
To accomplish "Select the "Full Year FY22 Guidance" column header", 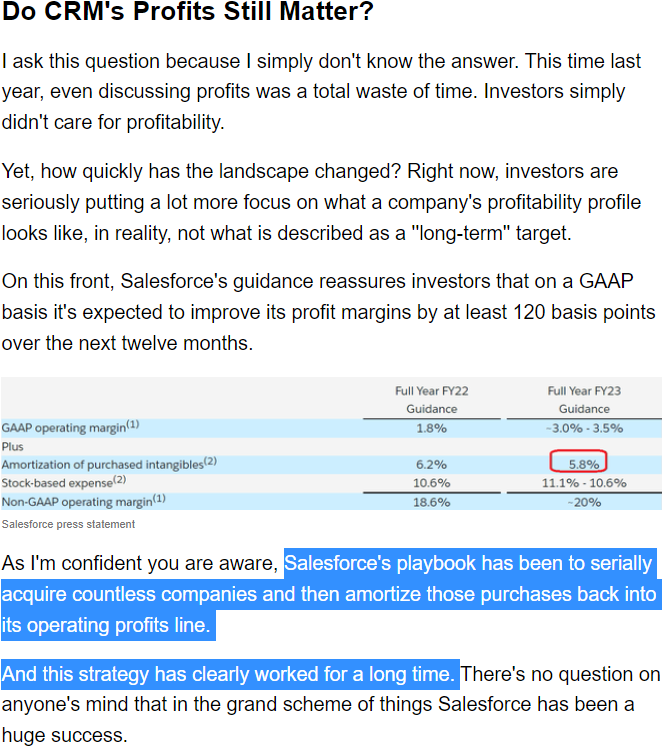I will [x=431, y=399].
